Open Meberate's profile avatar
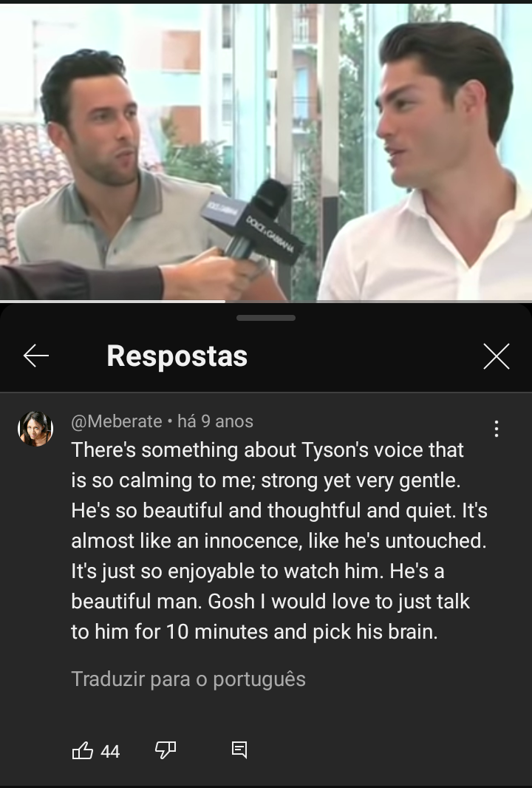The height and width of the screenshot is (788, 532). click(x=35, y=429)
